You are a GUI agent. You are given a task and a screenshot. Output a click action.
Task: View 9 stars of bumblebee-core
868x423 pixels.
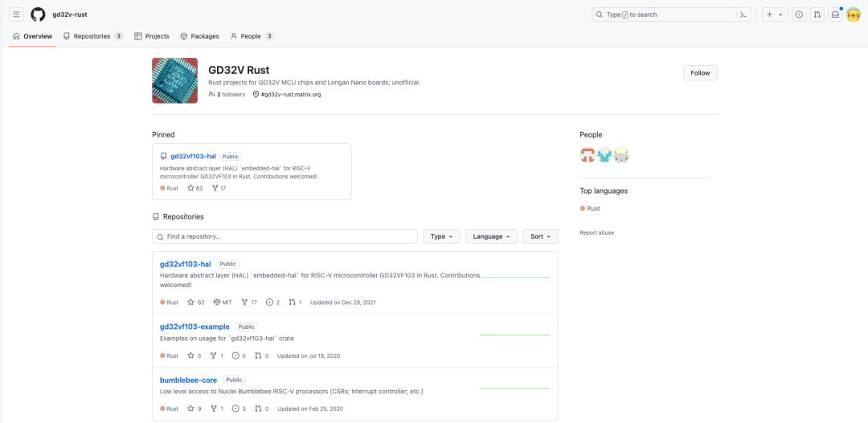pos(194,409)
